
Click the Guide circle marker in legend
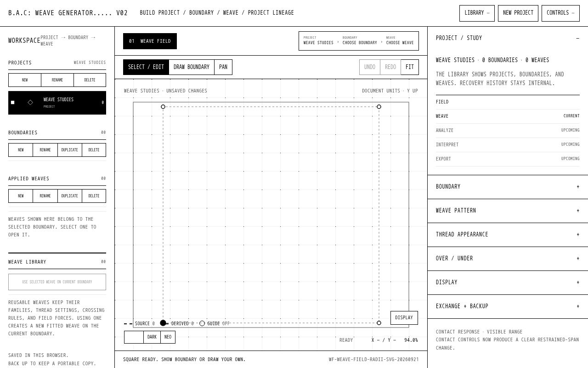(202, 323)
